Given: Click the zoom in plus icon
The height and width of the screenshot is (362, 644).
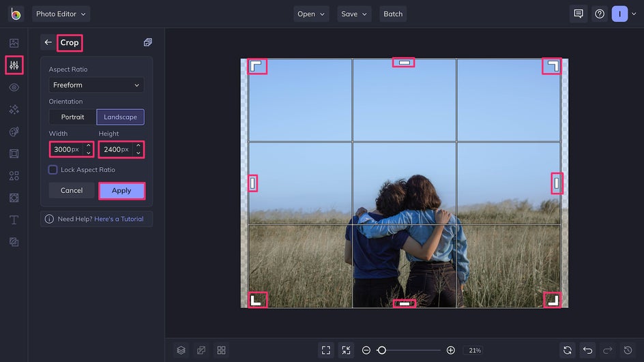Looking at the screenshot, I should click(x=450, y=350).
